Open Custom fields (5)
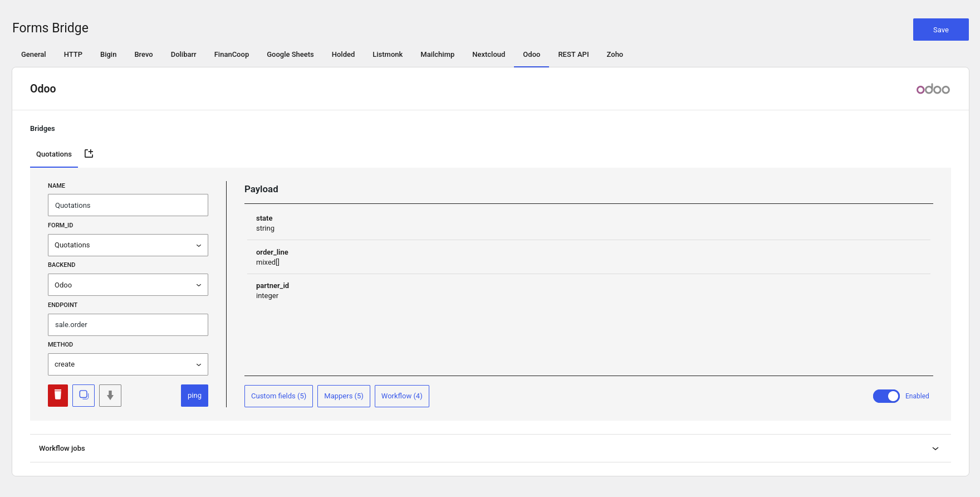Image resolution: width=980 pixels, height=497 pixels. 278,396
